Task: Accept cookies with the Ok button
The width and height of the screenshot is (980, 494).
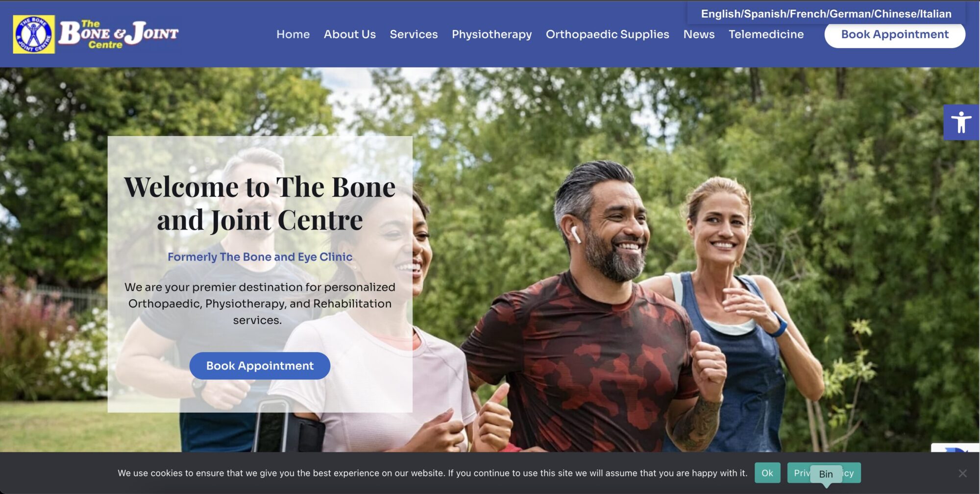Action: tap(767, 473)
